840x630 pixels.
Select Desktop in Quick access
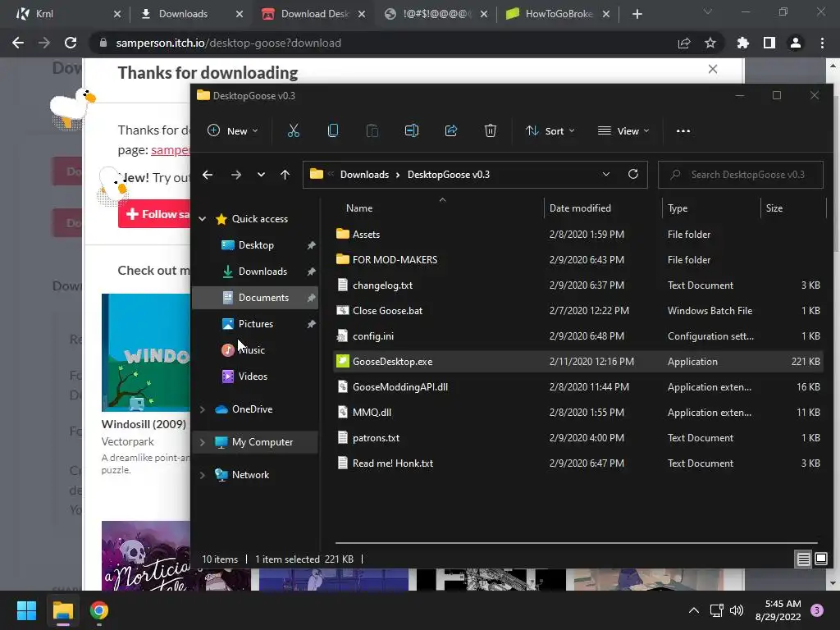[256, 244]
